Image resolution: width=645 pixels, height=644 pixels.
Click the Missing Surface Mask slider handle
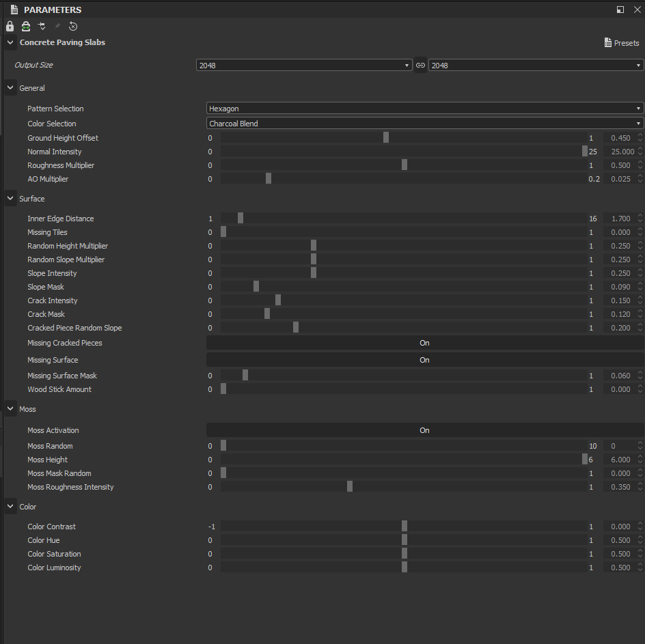coord(245,375)
